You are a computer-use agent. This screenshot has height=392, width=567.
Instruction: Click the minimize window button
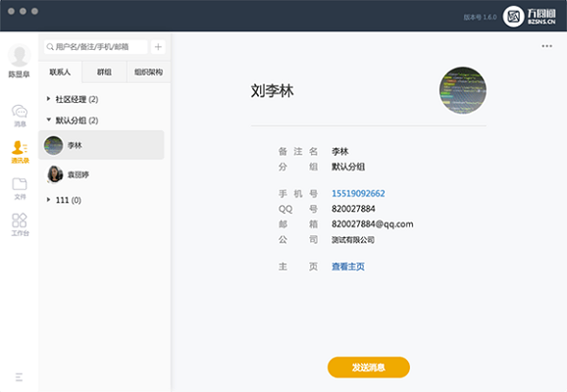(23, 11)
